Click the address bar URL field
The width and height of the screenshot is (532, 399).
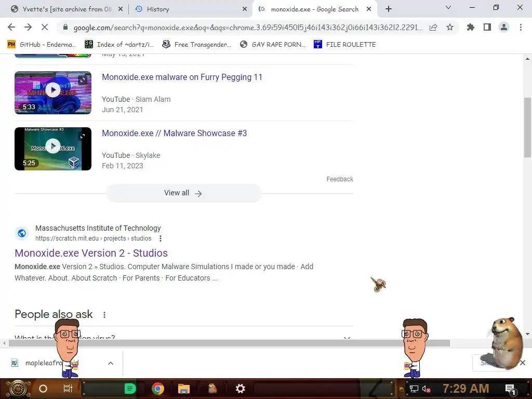point(248,28)
